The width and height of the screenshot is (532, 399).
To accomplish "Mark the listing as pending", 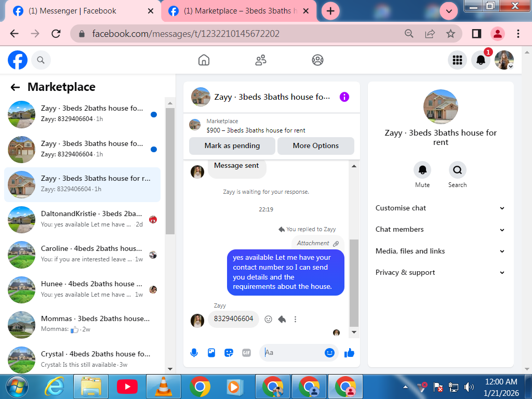I will 232,146.
